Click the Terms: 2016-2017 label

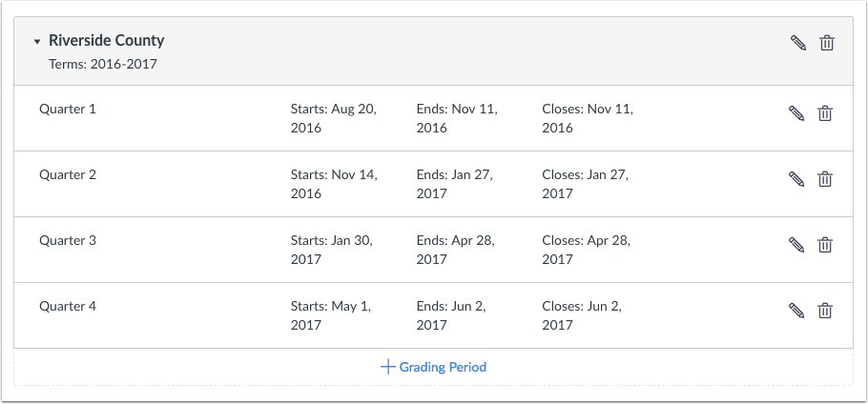tap(103, 64)
